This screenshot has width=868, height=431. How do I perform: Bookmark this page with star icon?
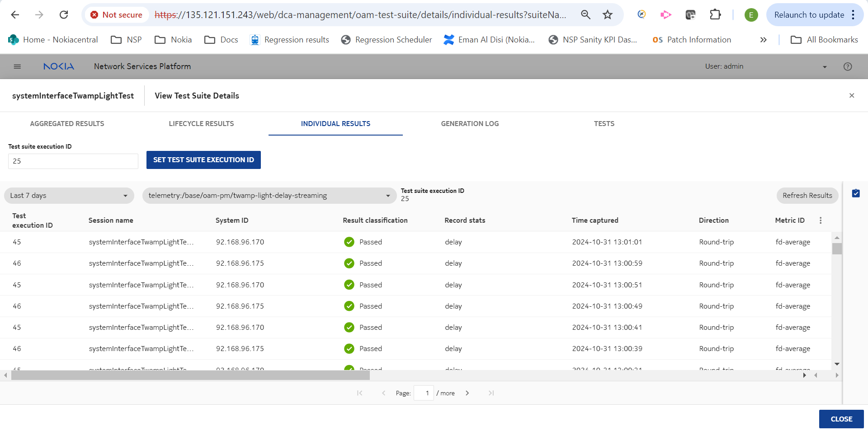point(607,15)
